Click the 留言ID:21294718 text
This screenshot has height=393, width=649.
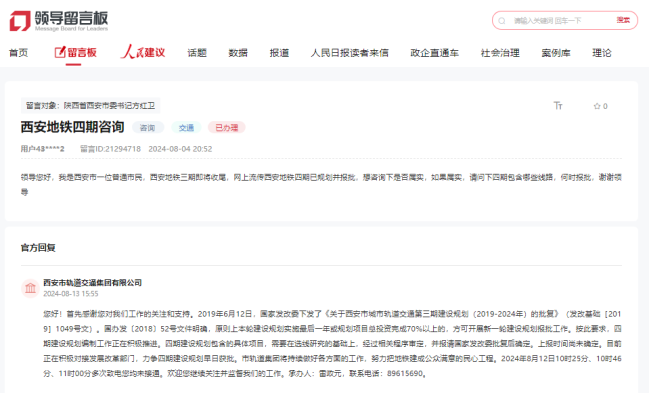pos(110,149)
